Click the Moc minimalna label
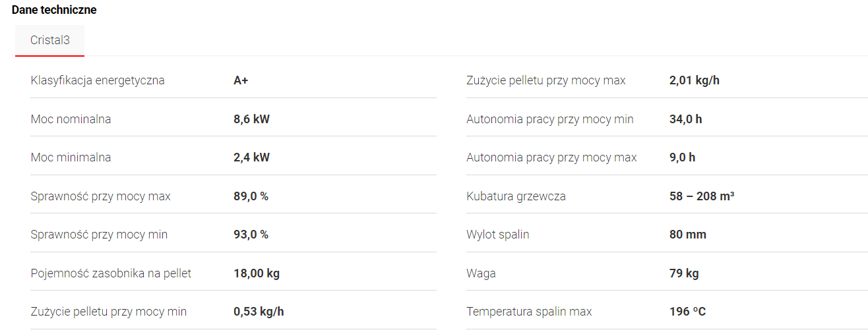868x336 pixels. (x=71, y=157)
